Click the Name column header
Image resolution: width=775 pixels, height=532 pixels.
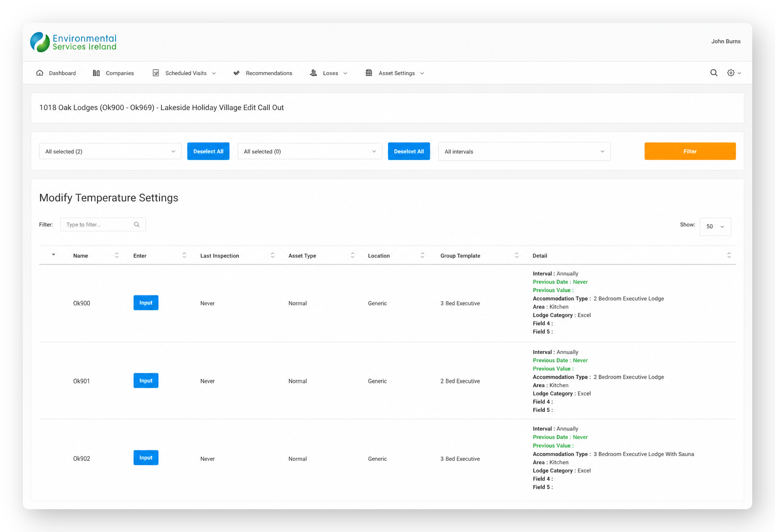point(81,256)
